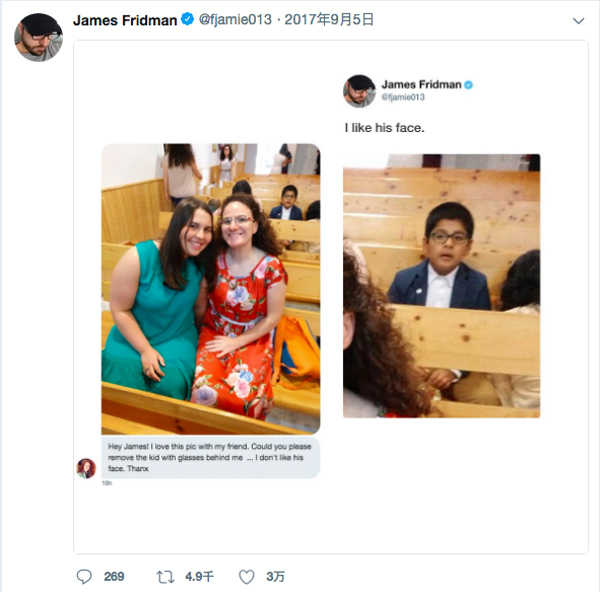Screen dimensions: 600x592
Task: Click the @fjamie013 handle in the tweet header
Action: [232, 19]
